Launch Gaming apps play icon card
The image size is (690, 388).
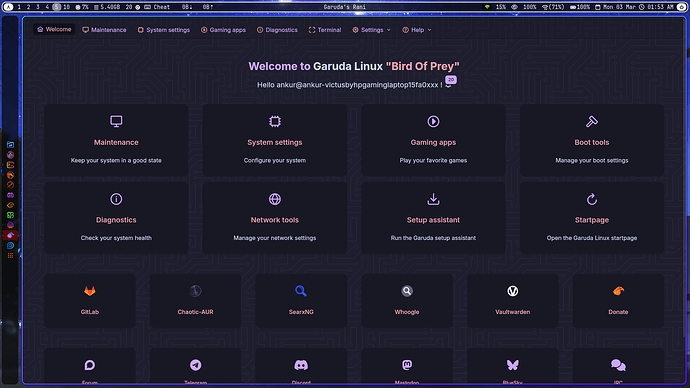pyautogui.click(x=433, y=140)
